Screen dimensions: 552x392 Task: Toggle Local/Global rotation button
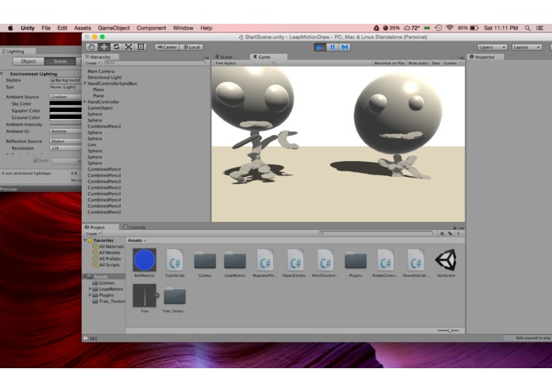pos(192,47)
